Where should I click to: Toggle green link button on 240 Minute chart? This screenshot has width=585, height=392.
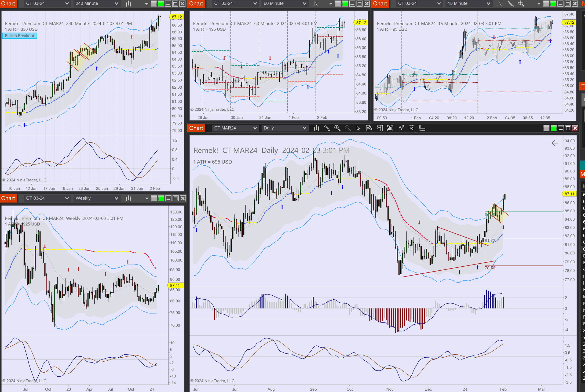pos(161,4)
